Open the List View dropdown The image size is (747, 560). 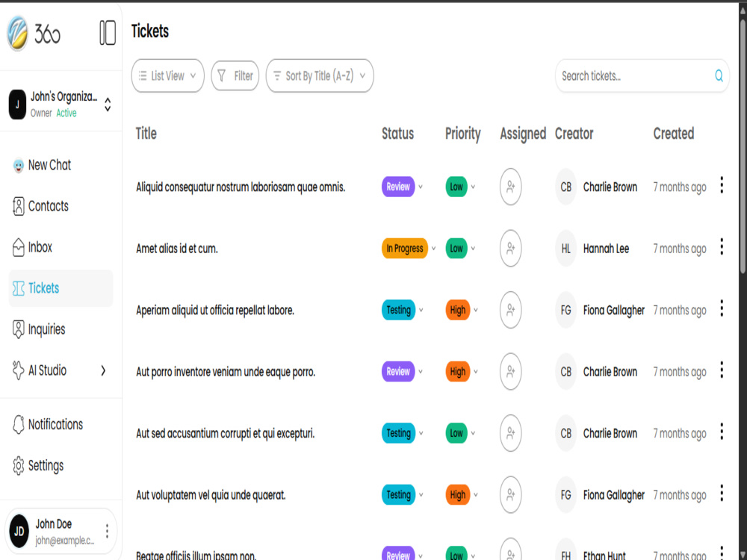tap(167, 75)
